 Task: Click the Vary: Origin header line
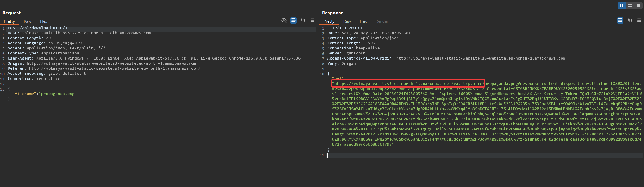pos(342,63)
